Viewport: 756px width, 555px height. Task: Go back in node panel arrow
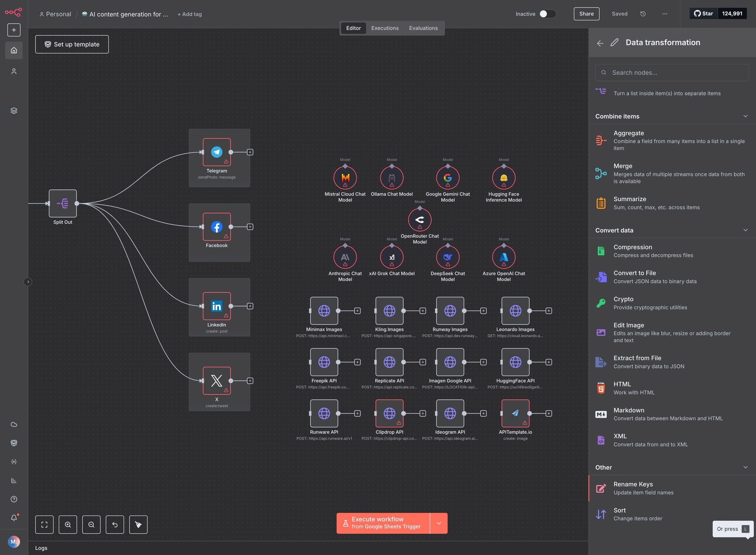(600, 43)
